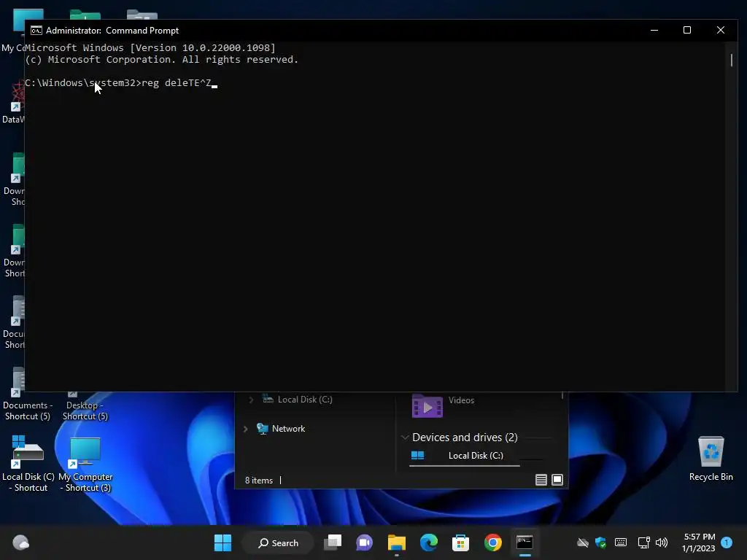Expand Local Disk (C:) tree node in Explorer
The width and height of the screenshot is (747, 560).
point(251,400)
